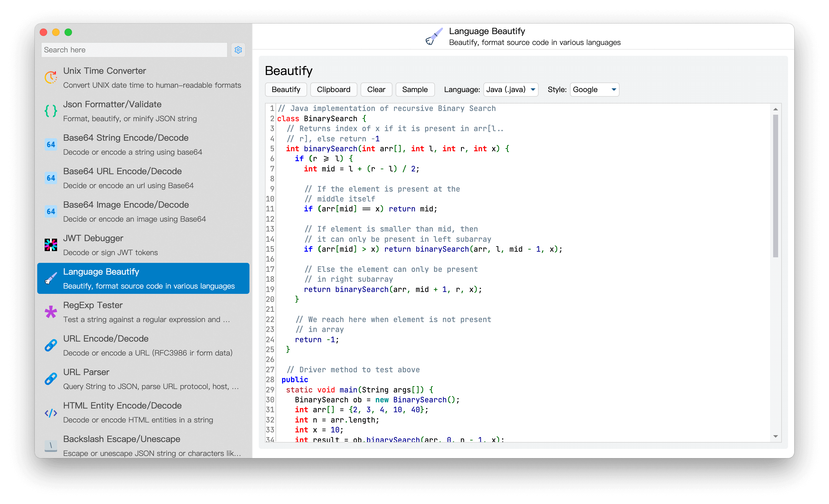
Task: Open Json Formatter/Validate tool
Action: pos(143,111)
